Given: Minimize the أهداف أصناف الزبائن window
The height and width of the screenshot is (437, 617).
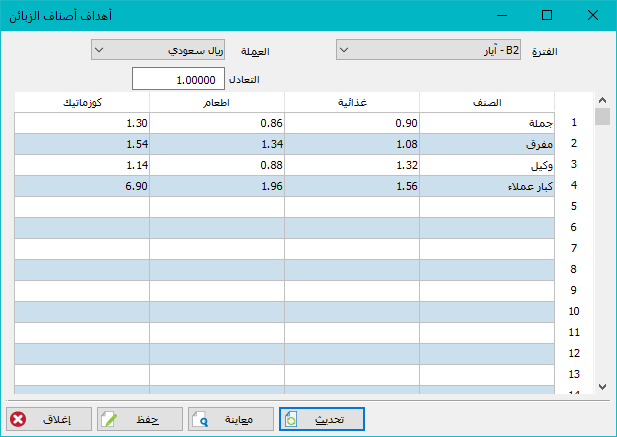Looking at the screenshot, I should (x=502, y=15).
